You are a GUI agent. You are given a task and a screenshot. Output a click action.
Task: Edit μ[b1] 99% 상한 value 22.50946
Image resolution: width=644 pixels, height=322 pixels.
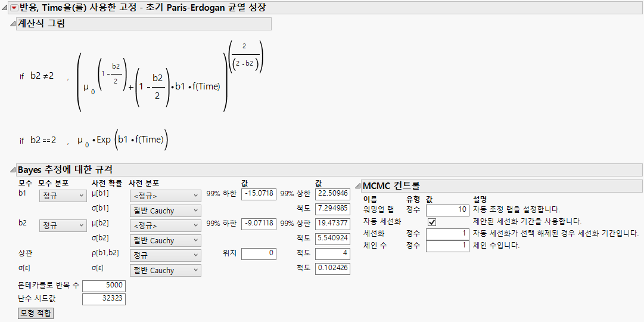[x=332, y=194]
